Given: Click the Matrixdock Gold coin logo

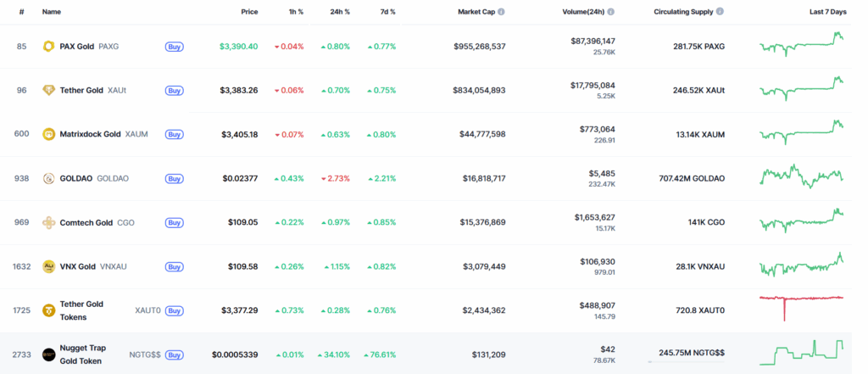Looking at the screenshot, I should click(48, 134).
